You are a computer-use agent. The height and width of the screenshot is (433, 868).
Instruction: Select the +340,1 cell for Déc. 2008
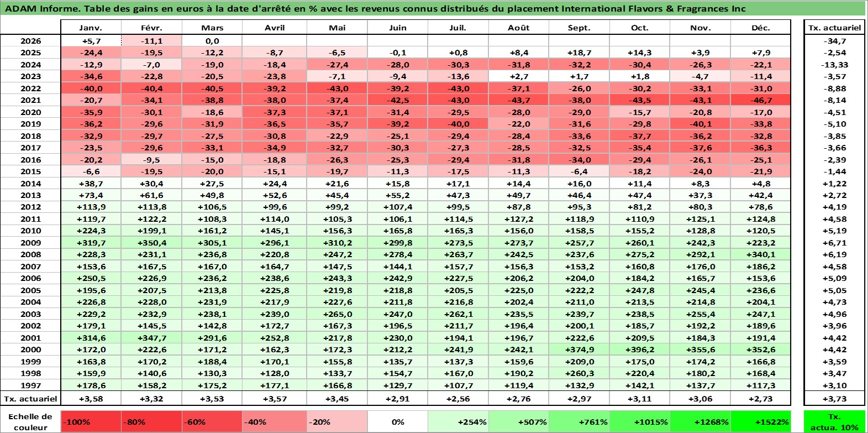[760, 254]
